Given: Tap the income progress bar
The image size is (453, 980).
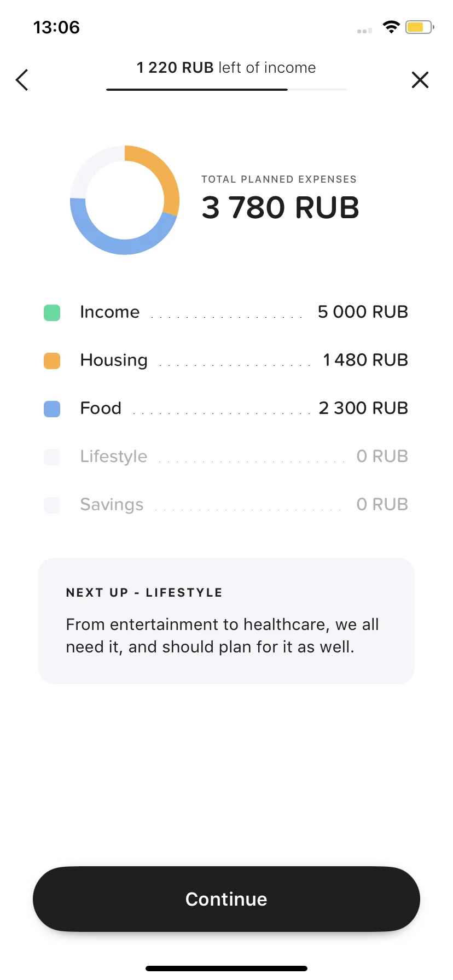Looking at the screenshot, I should [226, 89].
